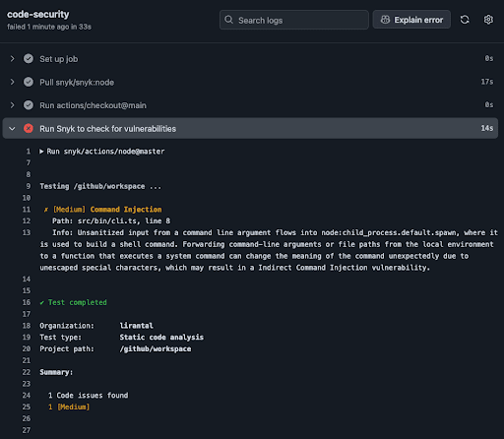Click log line number 1
The image size is (504, 439).
coord(29,152)
